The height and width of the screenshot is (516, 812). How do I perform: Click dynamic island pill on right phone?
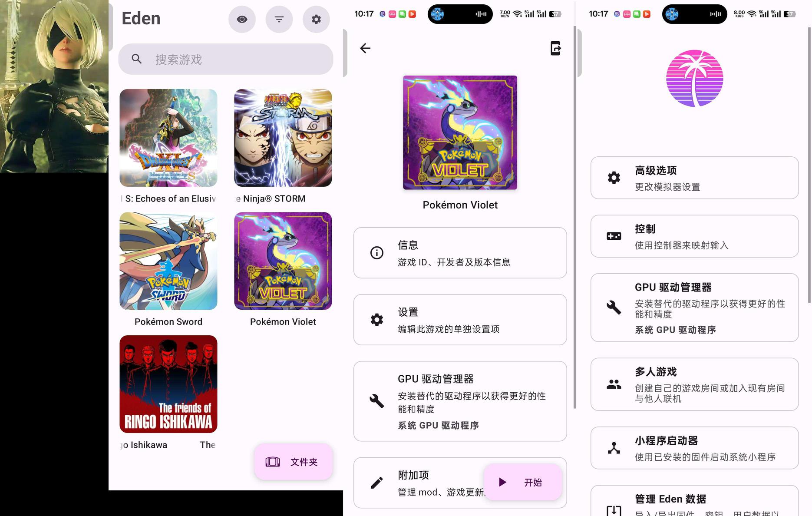tap(694, 14)
